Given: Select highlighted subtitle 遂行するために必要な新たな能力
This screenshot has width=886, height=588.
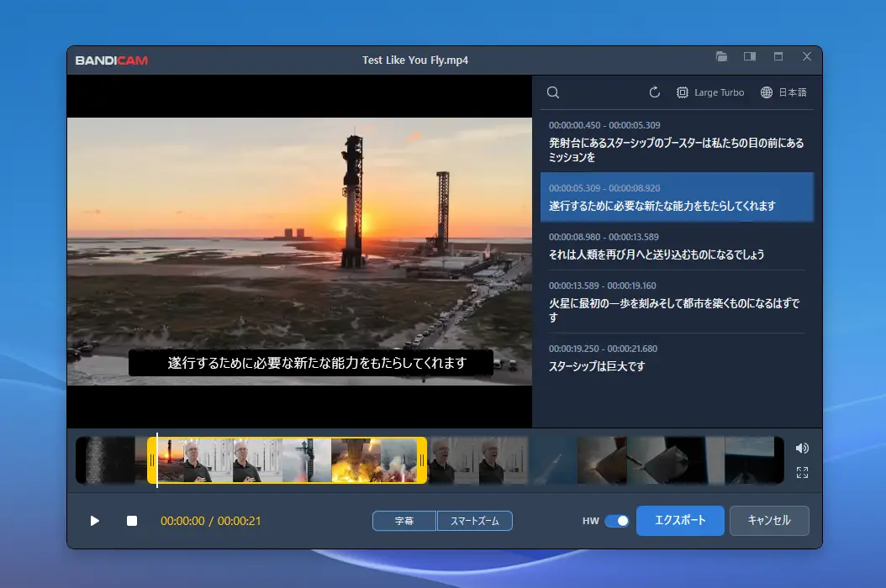Looking at the screenshot, I should point(677,197).
